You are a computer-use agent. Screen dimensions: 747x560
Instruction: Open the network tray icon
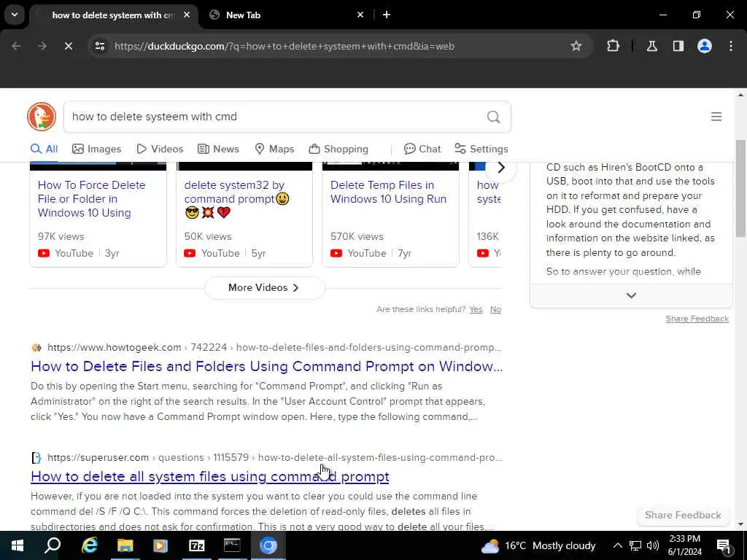click(x=635, y=545)
